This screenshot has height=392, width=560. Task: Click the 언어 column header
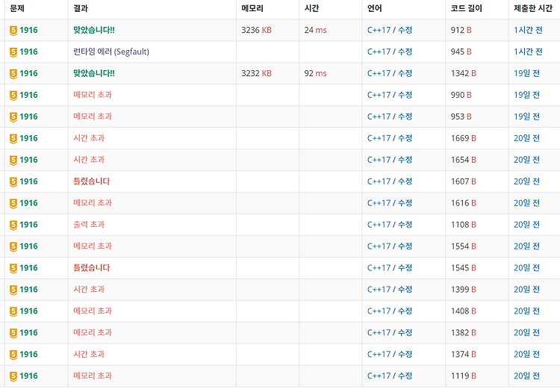pos(374,8)
